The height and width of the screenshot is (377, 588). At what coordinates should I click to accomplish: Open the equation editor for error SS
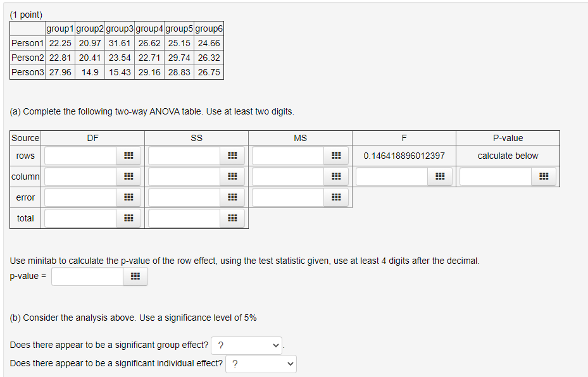tap(232, 197)
